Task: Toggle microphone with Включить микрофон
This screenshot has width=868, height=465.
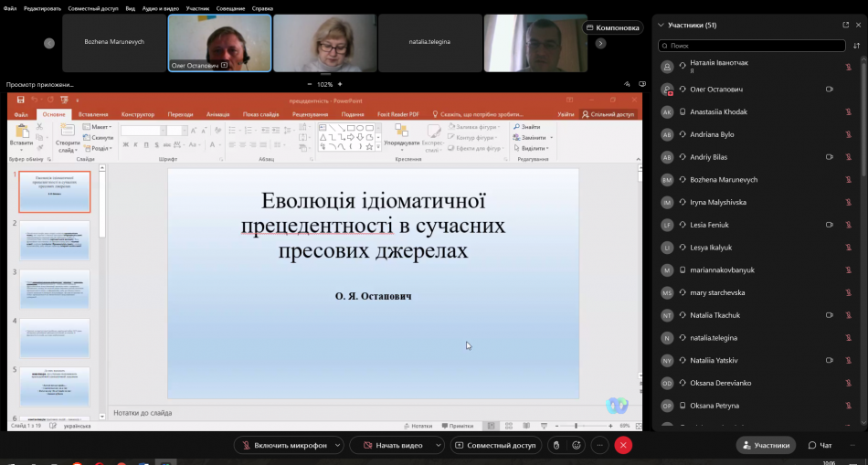Action: (x=283, y=445)
